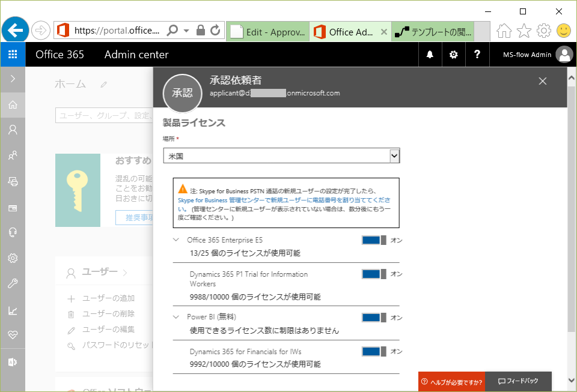Open help question mark in header
This screenshot has width=577, height=392.
[477, 55]
